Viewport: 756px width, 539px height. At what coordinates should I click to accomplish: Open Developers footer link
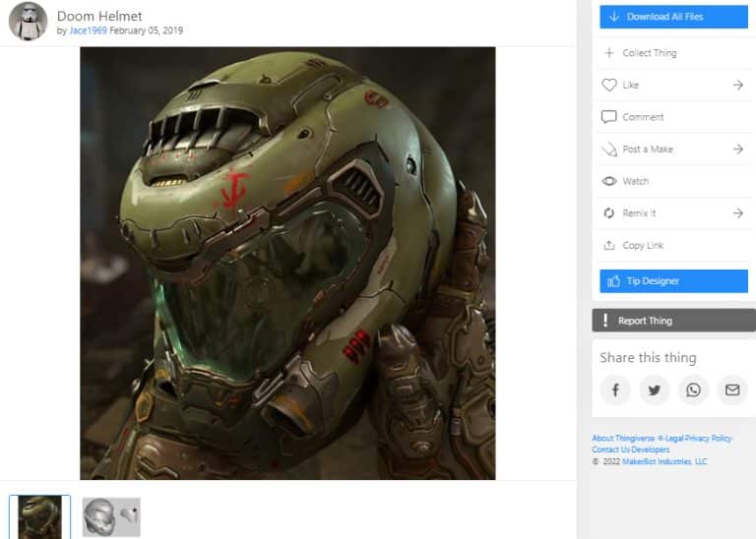pos(650,449)
